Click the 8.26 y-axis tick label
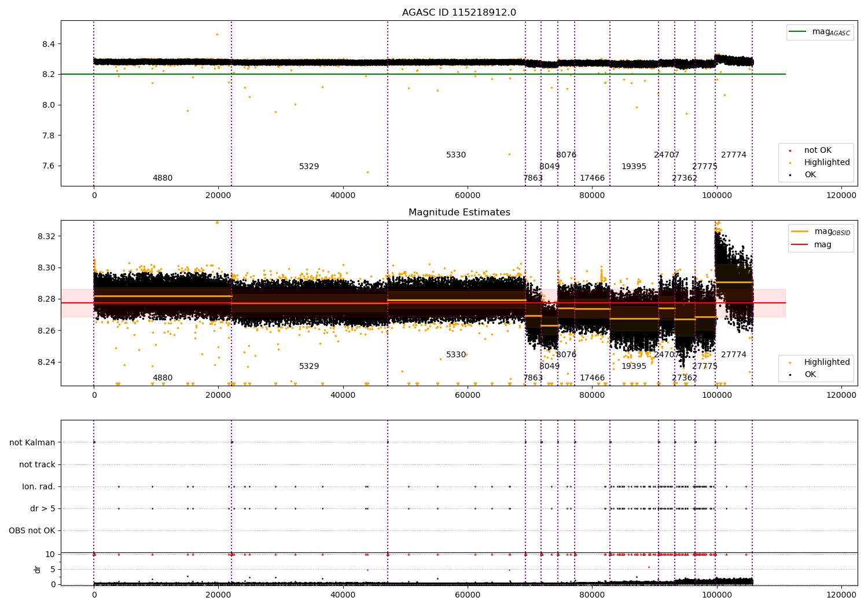 [x=46, y=331]
